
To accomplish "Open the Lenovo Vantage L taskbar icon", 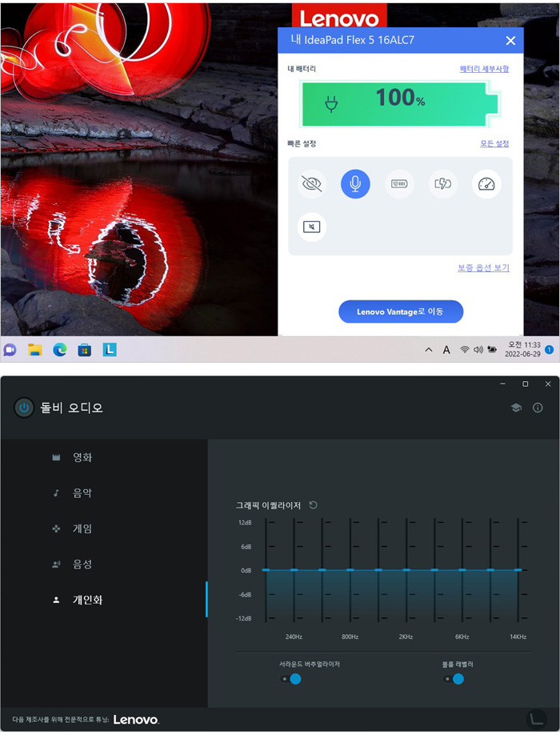I will [110, 350].
